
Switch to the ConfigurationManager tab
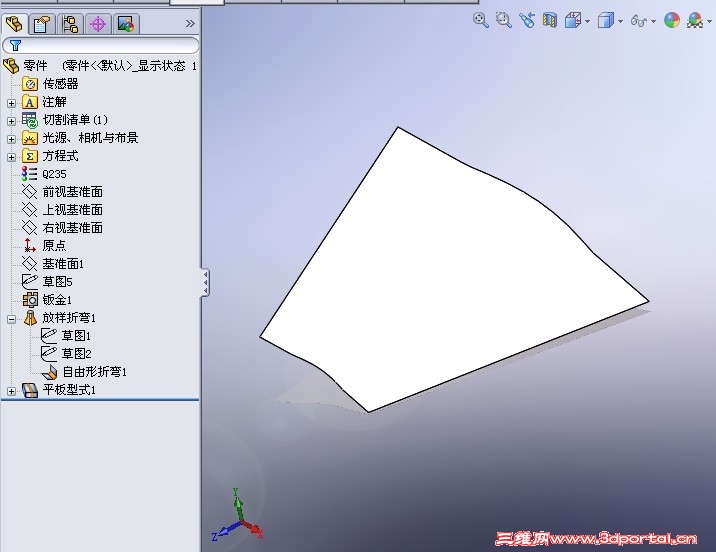(70, 24)
